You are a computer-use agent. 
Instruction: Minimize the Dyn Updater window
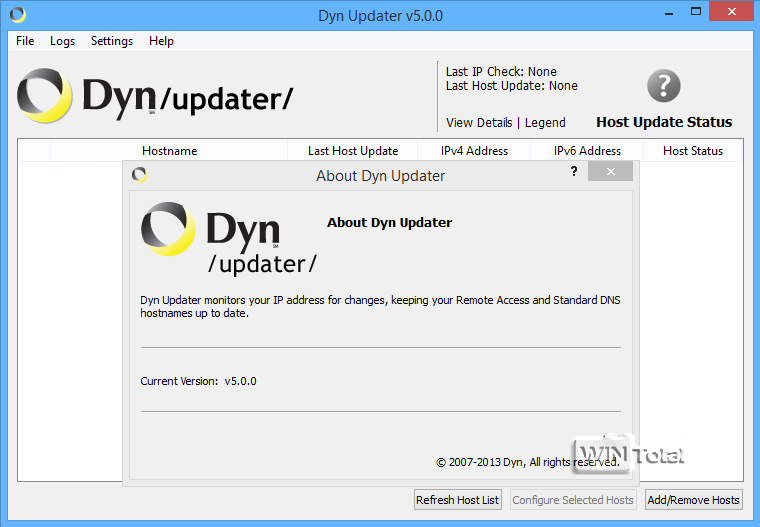(669, 13)
